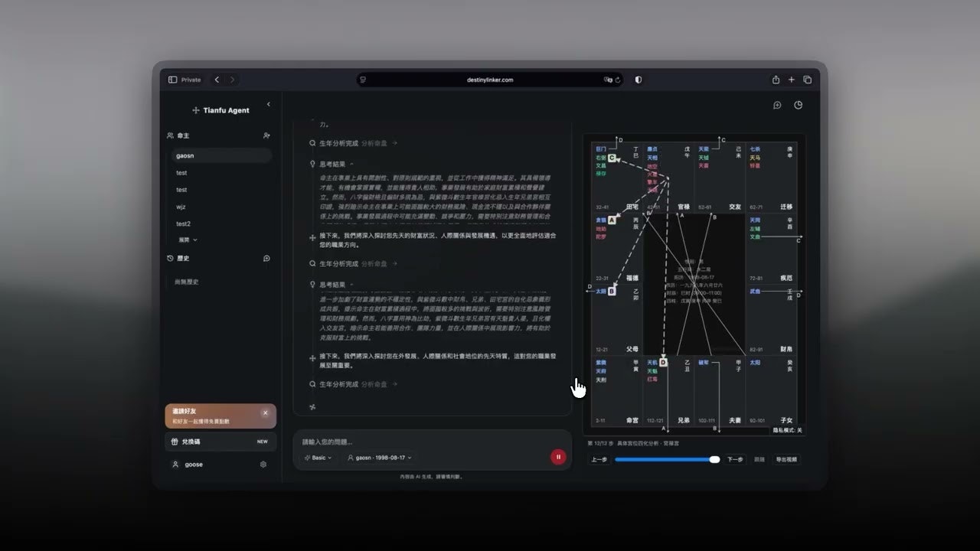
Task: Toggle the 隐私模式 privacy mode label
Action: click(x=787, y=431)
